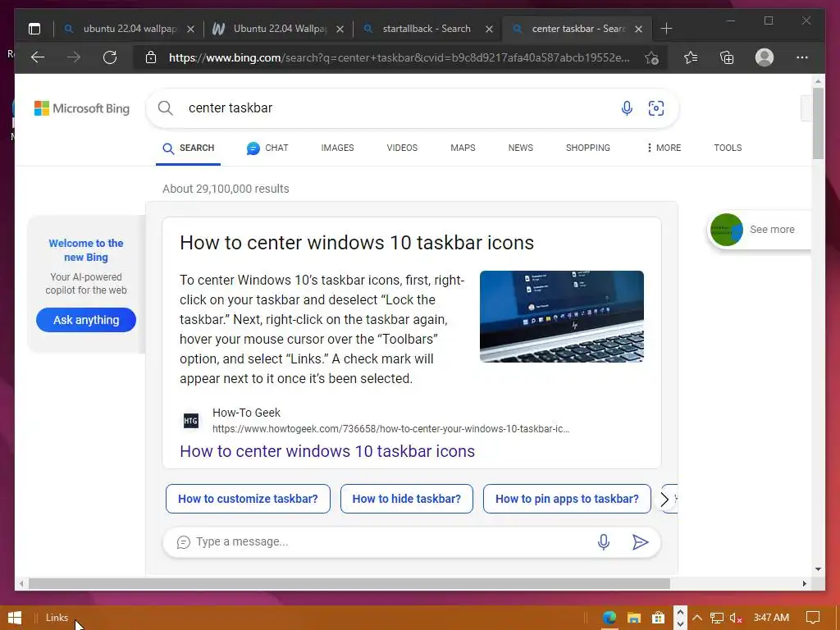840x630 pixels.
Task: Click the browser address bar URL
Action: (399, 58)
